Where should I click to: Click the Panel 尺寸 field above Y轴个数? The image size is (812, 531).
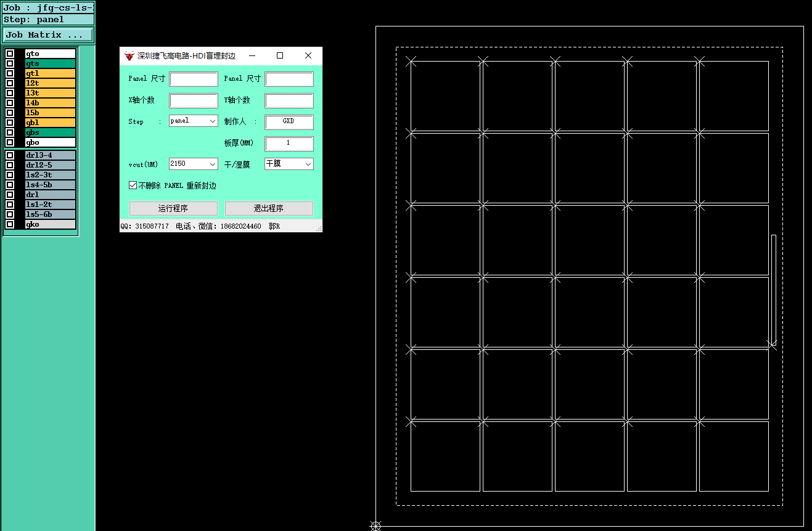(289, 79)
